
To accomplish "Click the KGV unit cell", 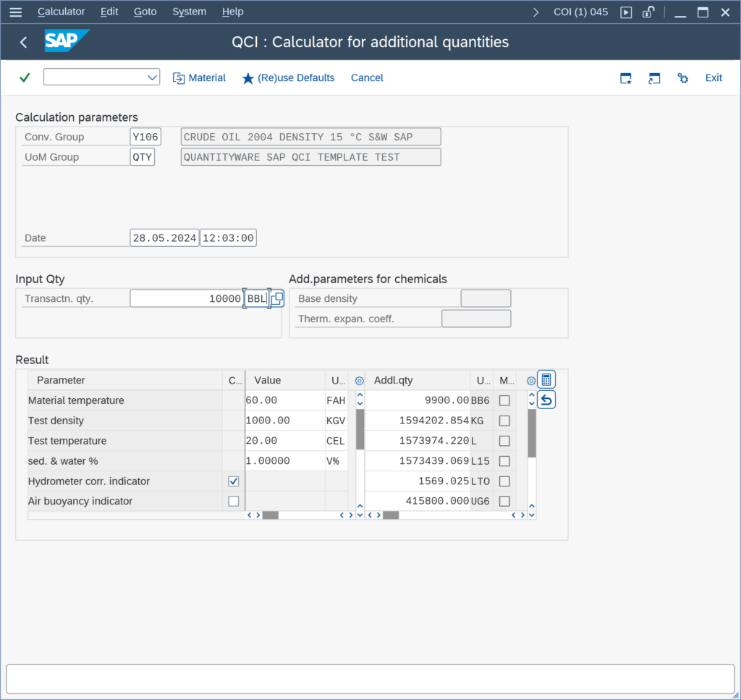I will tap(336, 421).
